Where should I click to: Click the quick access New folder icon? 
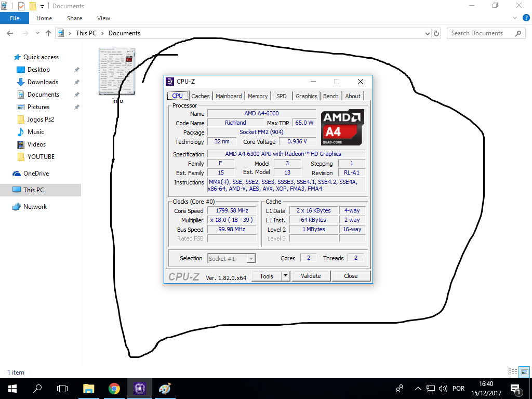(33, 6)
